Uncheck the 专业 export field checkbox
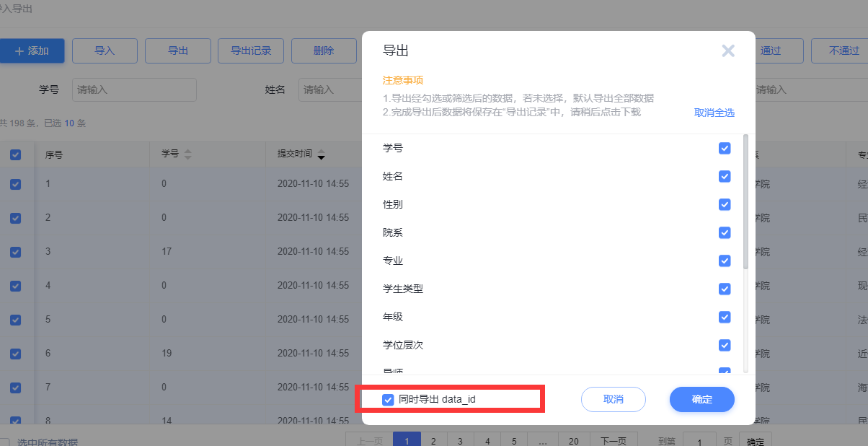The width and height of the screenshot is (868, 446). [725, 261]
